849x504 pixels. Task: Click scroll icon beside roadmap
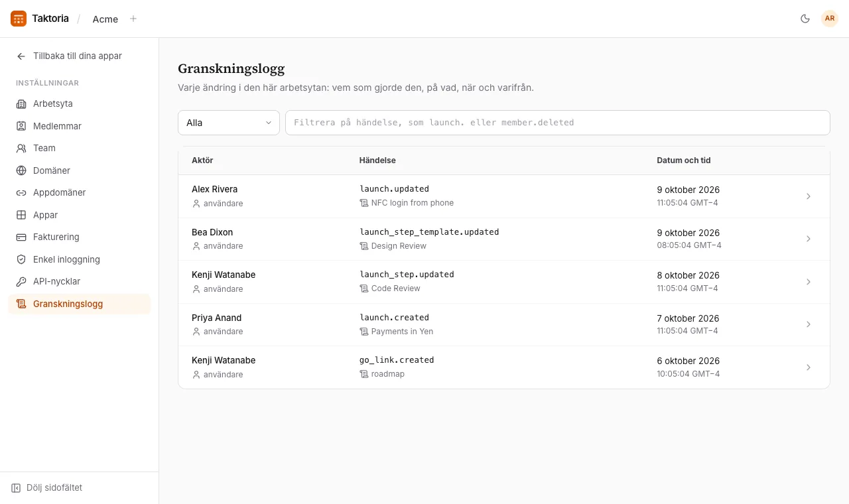pyautogui.click(x=363, y=374)
